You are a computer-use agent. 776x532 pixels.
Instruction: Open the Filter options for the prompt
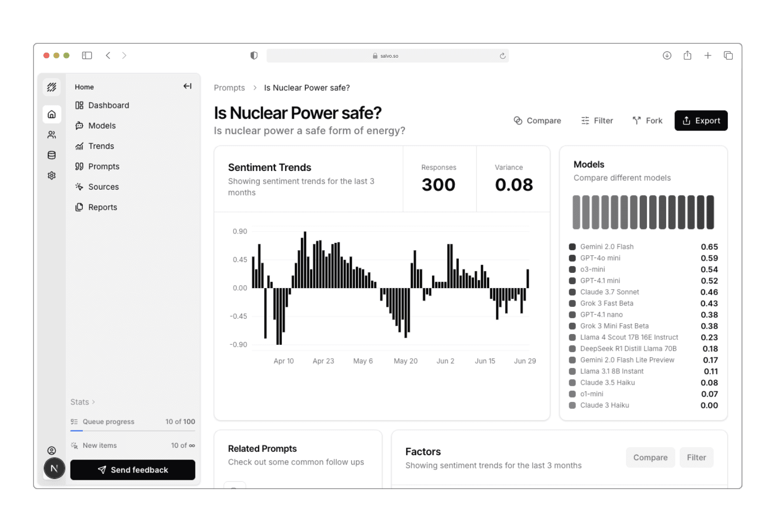(597, 121)
